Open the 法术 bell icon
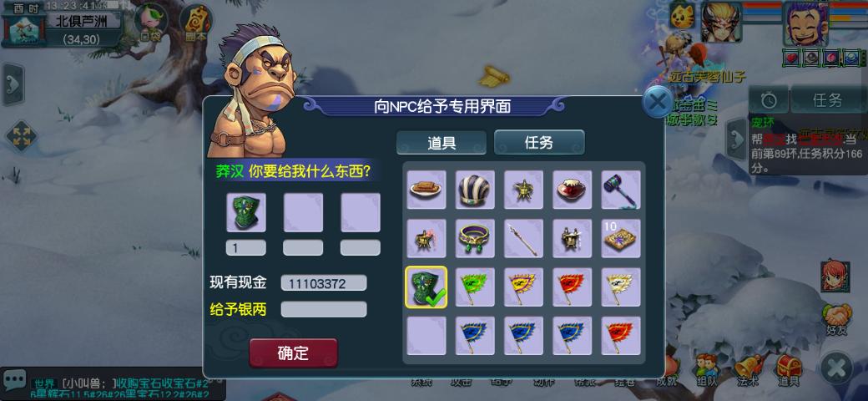Screen dimensions: 868x401 747,370
